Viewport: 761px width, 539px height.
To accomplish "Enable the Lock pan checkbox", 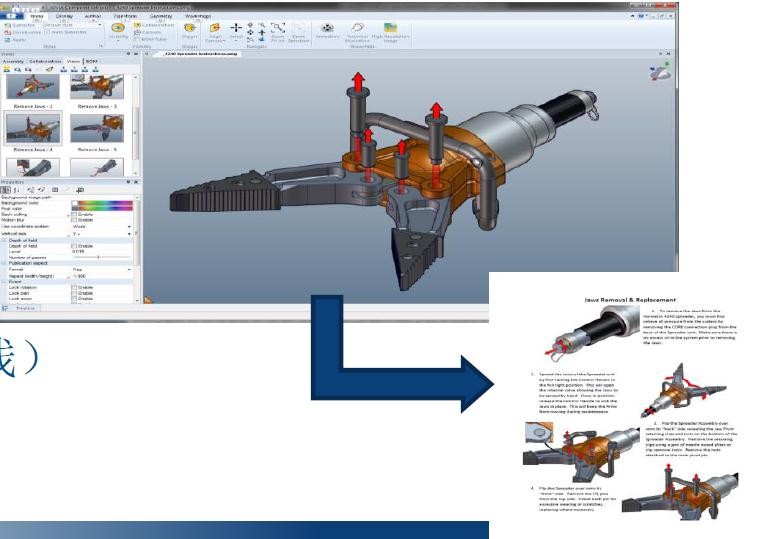I will click(74, 293).
